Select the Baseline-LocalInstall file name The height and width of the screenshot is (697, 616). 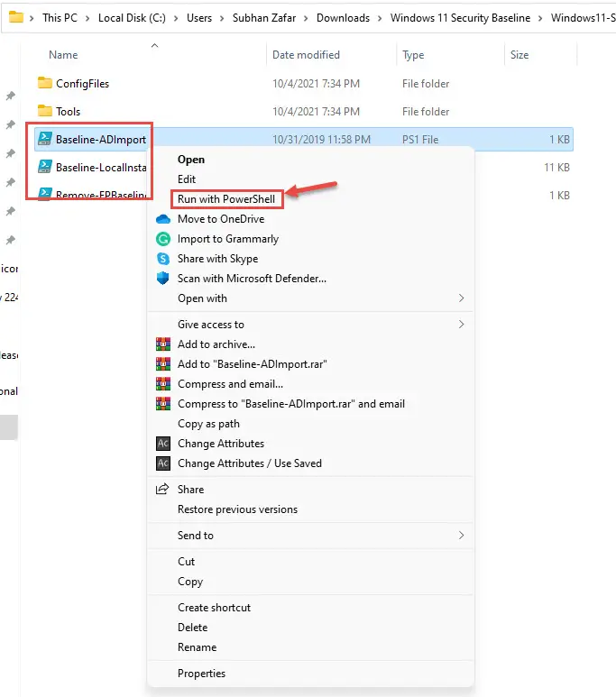(101, 167)
